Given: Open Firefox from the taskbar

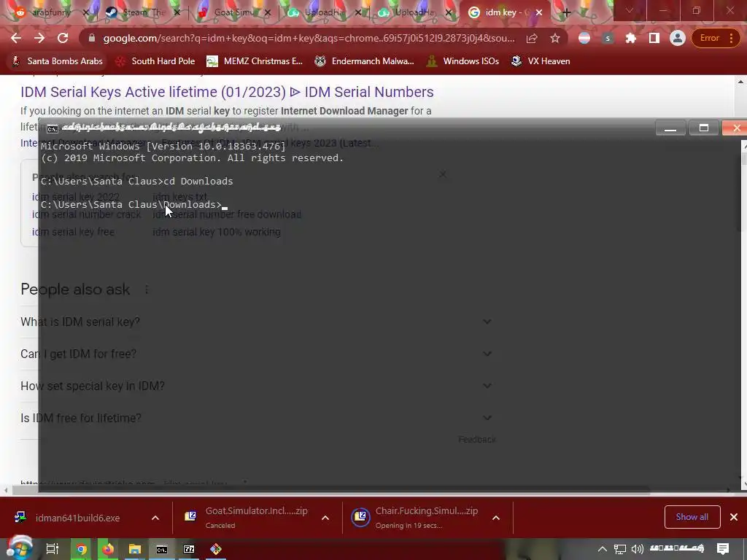Looking at the screenshot, I should pos(108,549).
